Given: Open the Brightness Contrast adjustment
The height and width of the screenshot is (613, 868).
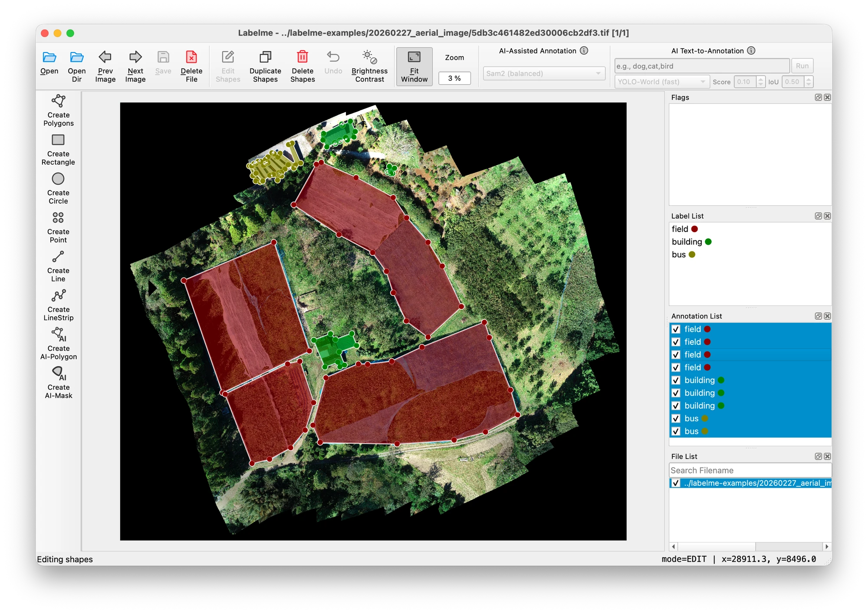Looking at the screenshot, I should click(x=369, y=65).
